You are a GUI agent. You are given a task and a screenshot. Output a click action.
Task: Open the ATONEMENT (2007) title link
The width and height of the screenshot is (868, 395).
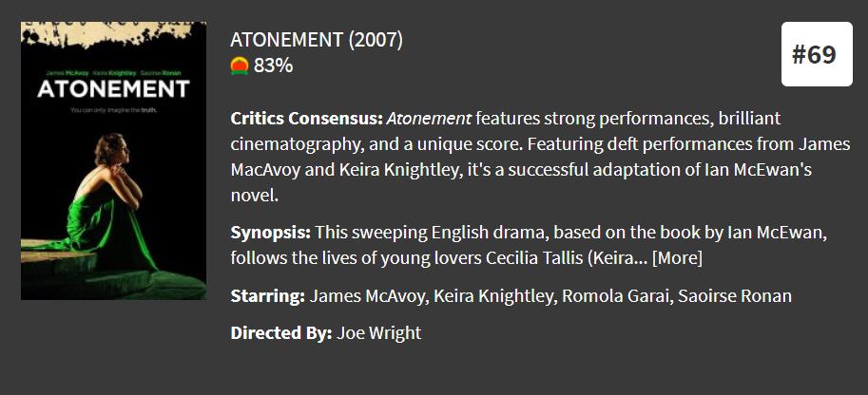317,40
